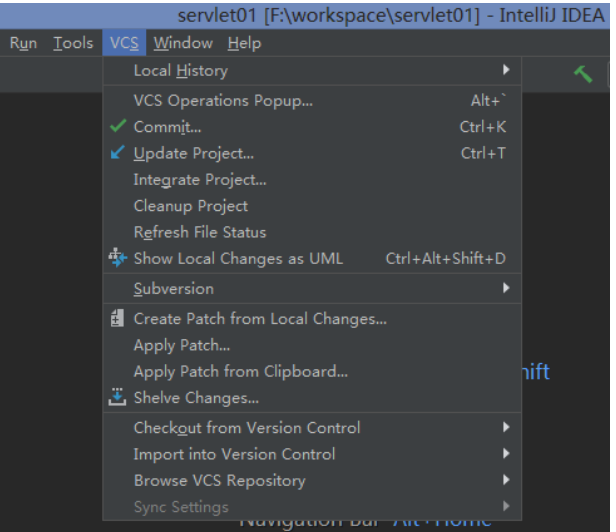Expand the Local History submenu arrow
The height and width of the screenshot is (532, 616).
506,70
